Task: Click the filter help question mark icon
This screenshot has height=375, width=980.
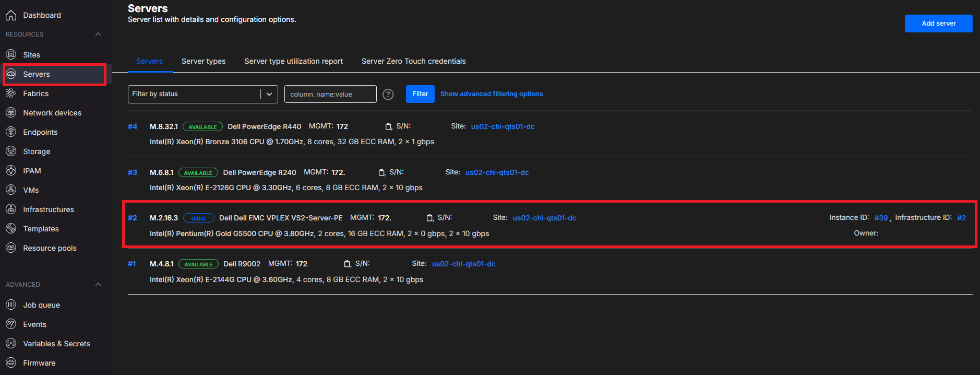Action: tap(388, 95)
